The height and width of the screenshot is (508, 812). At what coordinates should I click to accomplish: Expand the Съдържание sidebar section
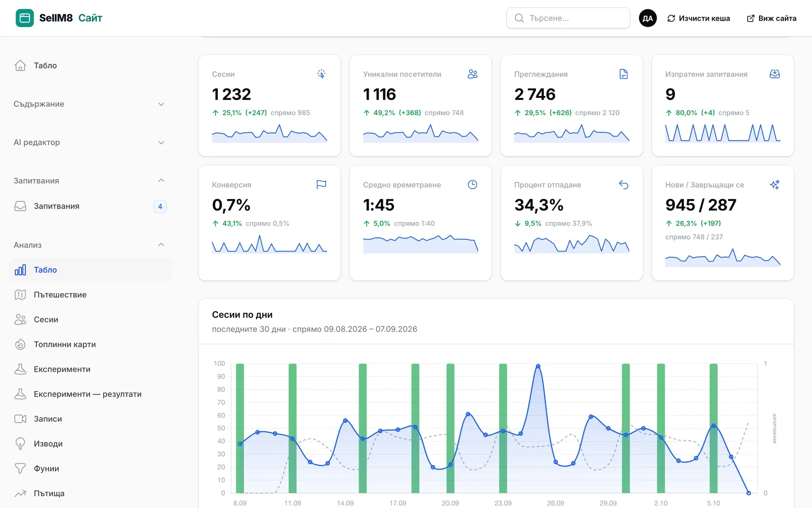point(90,104)
